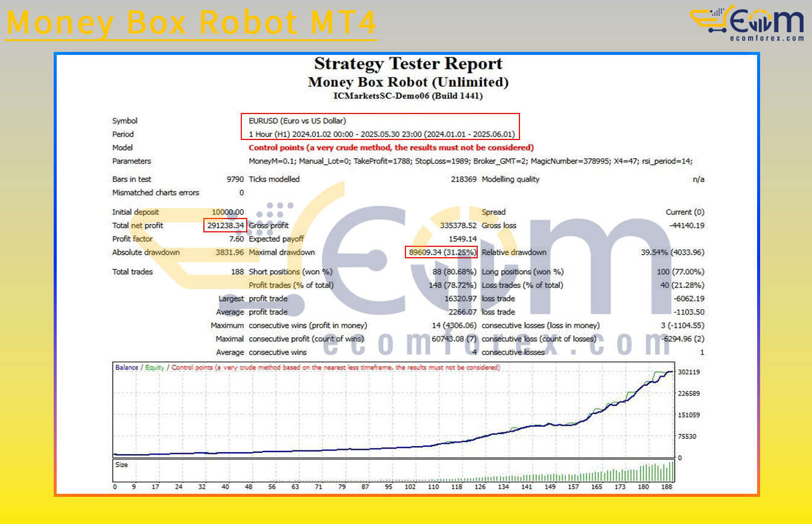Select the EURUSD (Euro vs US Dollar) value
The height and width of the screenshot is (524, 812).
point(297,121)
